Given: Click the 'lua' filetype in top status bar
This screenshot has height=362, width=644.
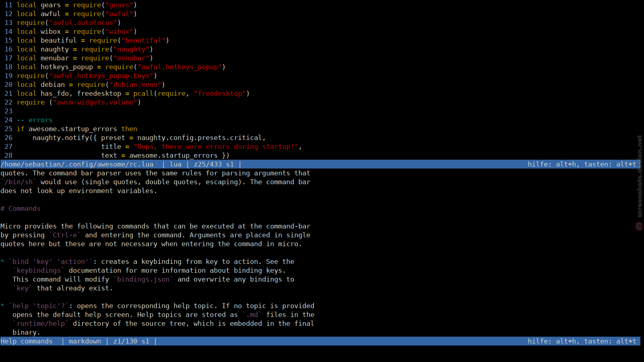Looking at the screenshot, I should click(175, 164).
